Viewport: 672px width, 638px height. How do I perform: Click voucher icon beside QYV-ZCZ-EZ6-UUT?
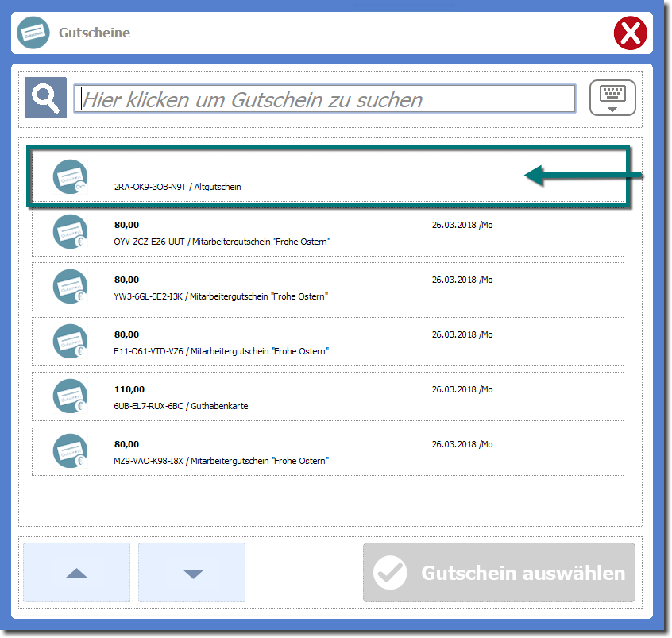70,231
